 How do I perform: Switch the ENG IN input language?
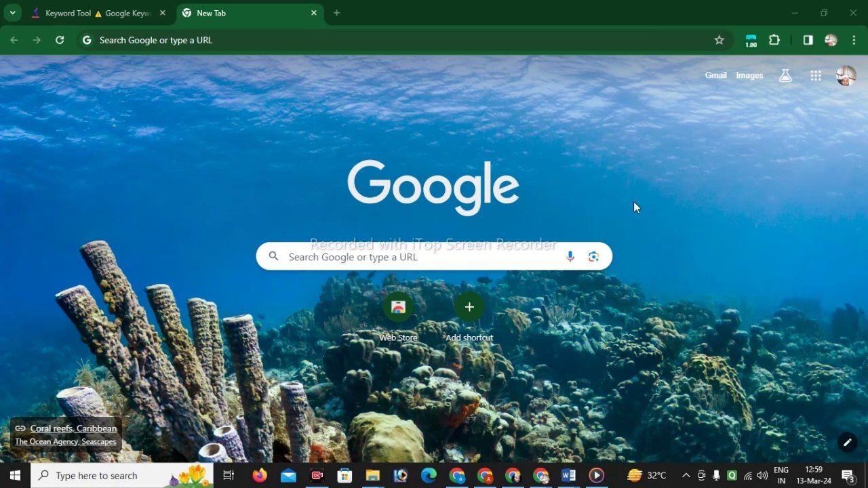(781, 475)
